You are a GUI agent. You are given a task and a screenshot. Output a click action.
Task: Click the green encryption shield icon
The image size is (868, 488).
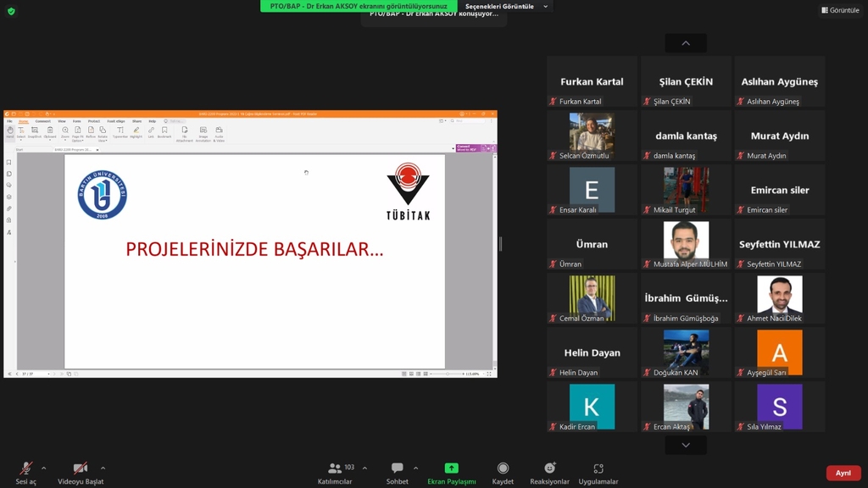click(11, 11)
